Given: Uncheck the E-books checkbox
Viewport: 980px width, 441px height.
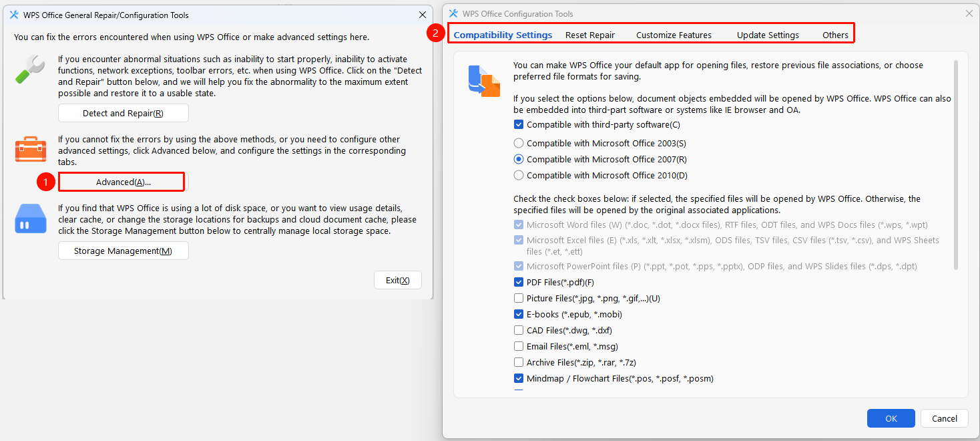Looking at the screenshot, I should pyautogui.click(x=519, y=314).
